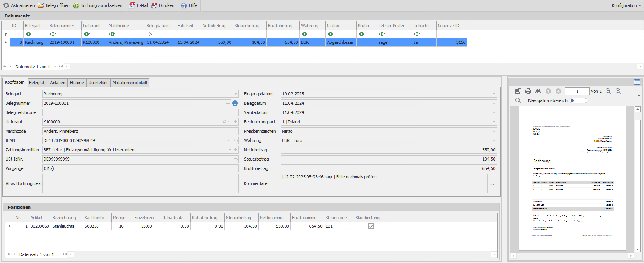Screen dimensions: 644x263
Task: Expand the Besteuerungsart dropdown
Action: point(494,122)
